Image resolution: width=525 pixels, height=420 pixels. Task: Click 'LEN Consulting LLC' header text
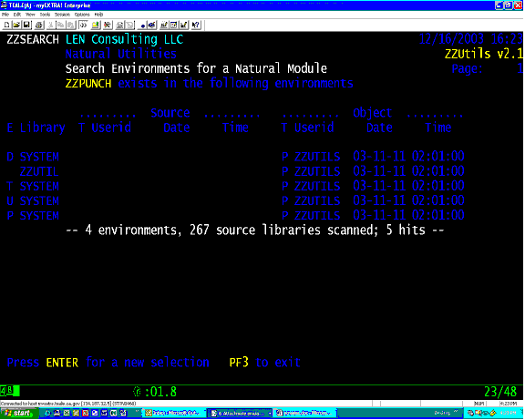pyautogui.click(x=124, y=39)
